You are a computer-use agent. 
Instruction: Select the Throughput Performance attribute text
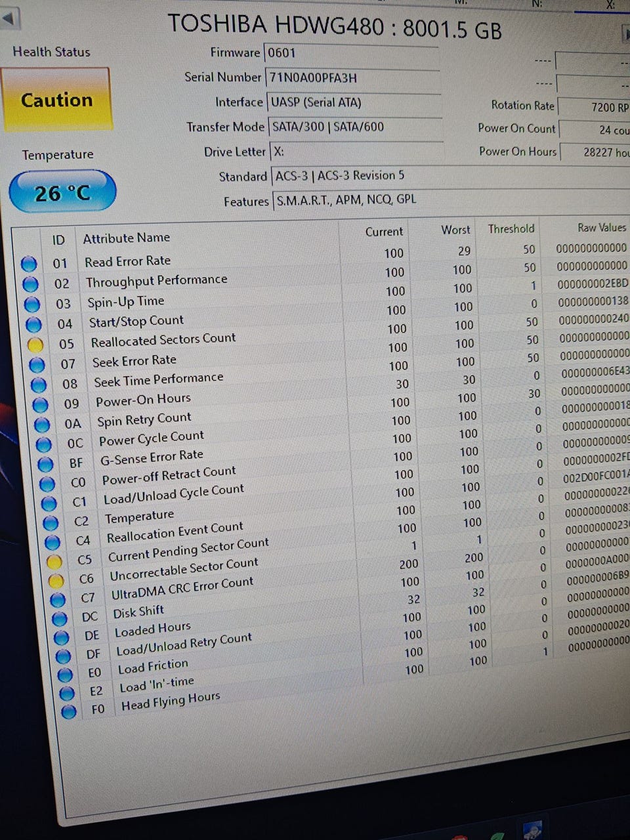coord(156,281)
